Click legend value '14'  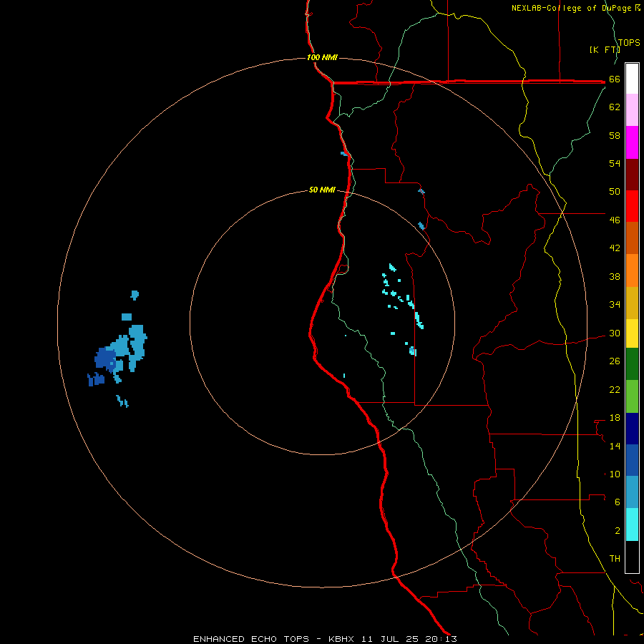[615, 446]
